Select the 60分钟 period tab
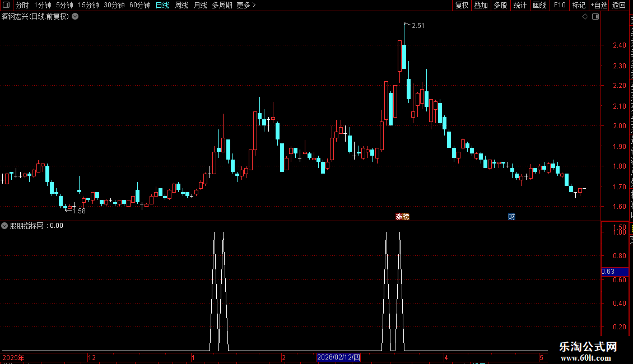Screen dimensions: 633x364 point(139,5)
